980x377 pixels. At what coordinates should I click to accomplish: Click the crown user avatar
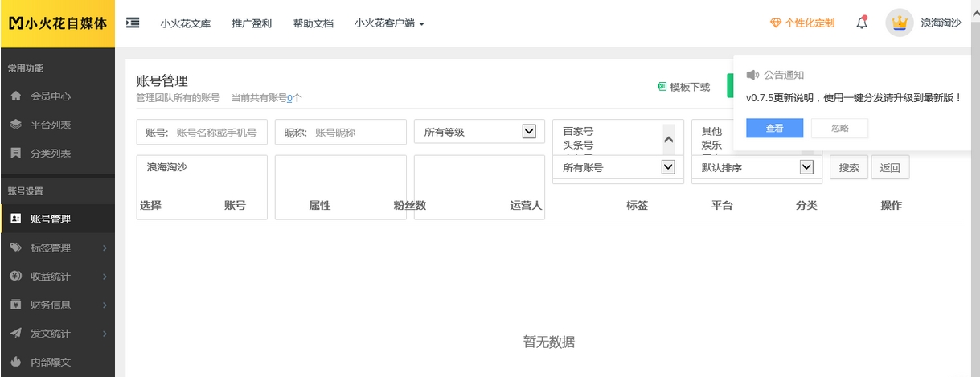[900, 23]
